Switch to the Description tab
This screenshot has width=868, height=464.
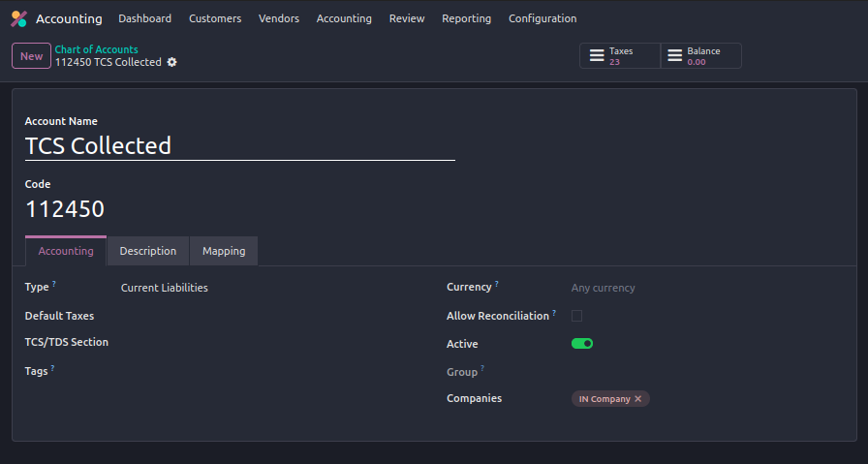(148, 251)
